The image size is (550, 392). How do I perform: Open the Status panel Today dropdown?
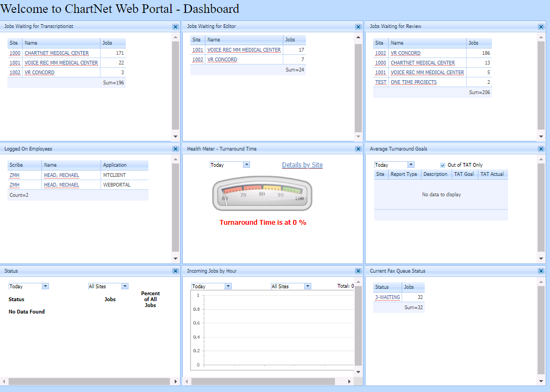click(45, 287)
